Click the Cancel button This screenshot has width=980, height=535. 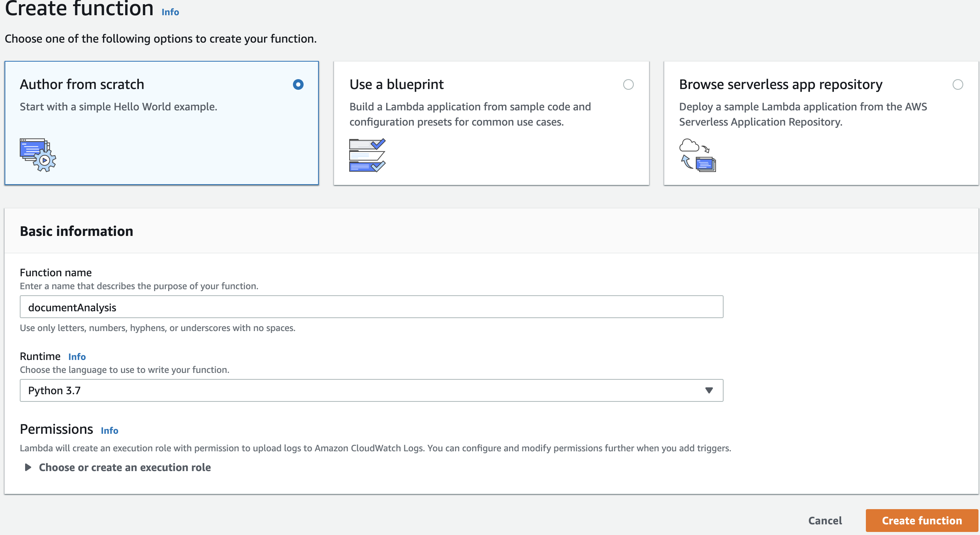click(x=825, y=521)
